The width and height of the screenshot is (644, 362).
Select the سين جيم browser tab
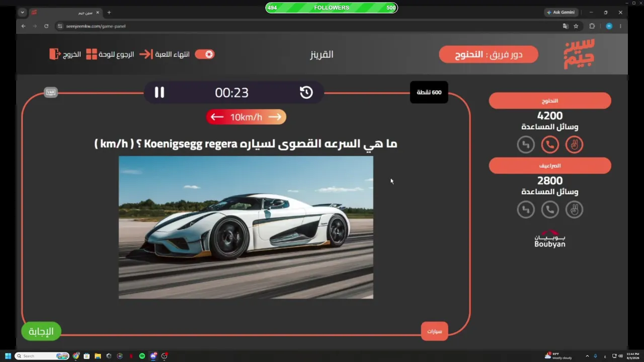pos(65,13)
